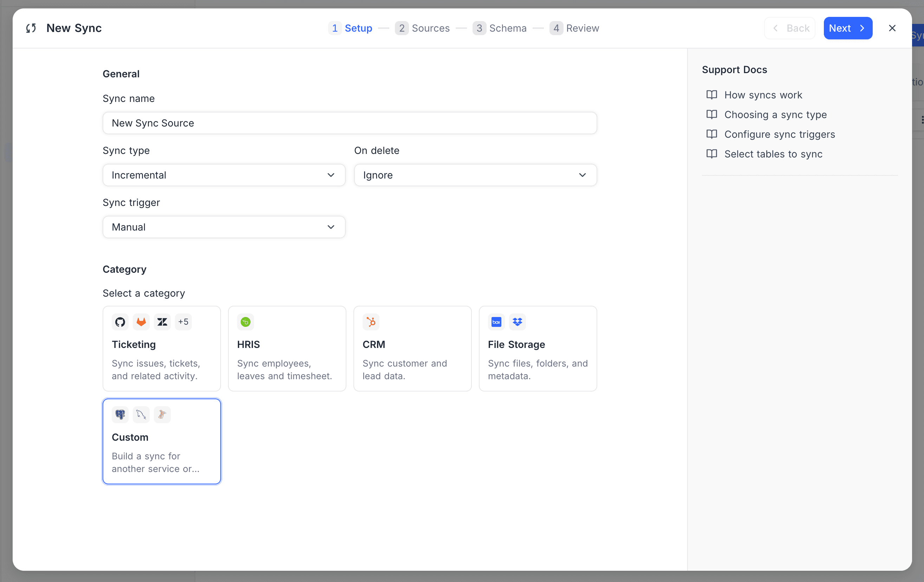Choose the CRM category card
This screenshot has height=582, width=924.
pos(412,349)
